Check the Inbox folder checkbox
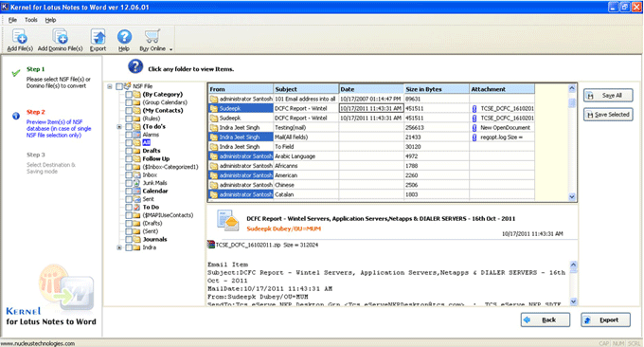Viewport: 644px width, 347px height. coord(129,175)
